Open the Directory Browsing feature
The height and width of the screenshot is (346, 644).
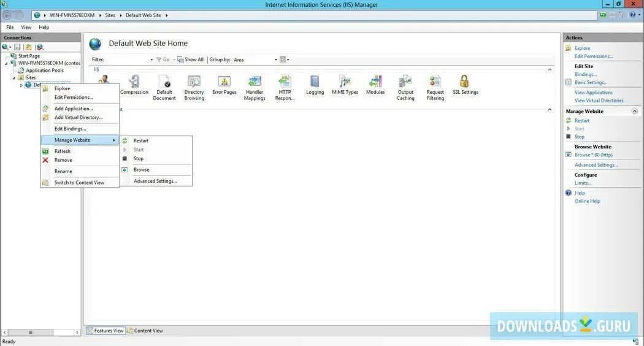point(194,88)
